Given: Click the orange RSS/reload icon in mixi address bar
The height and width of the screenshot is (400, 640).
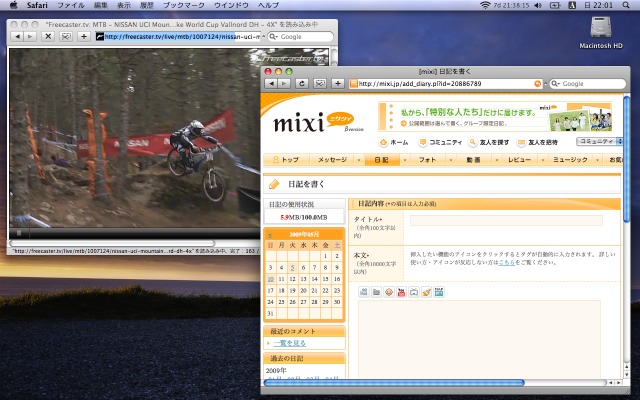Looking at the screenshot, I should (x=538, y=84).
